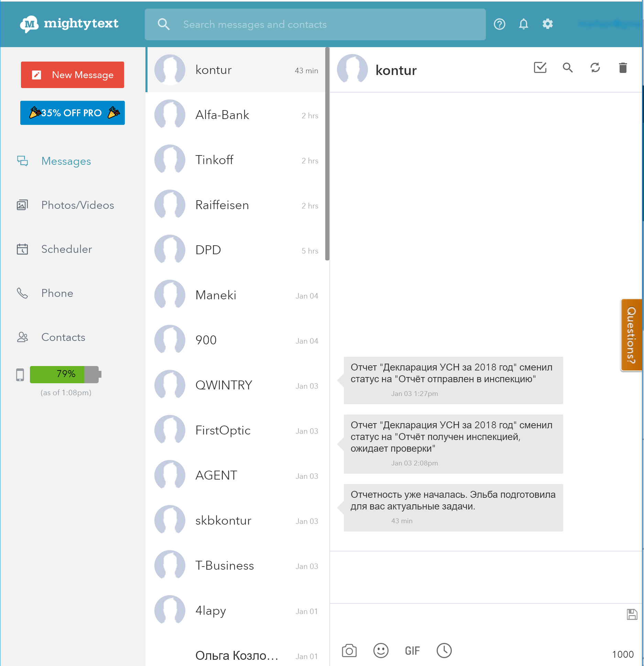Click the Photos/Videos icon in the sidebar
Image resolution: width=644 pixels, height=666 pixels.
pyautogui.click(x=23, y=205)
